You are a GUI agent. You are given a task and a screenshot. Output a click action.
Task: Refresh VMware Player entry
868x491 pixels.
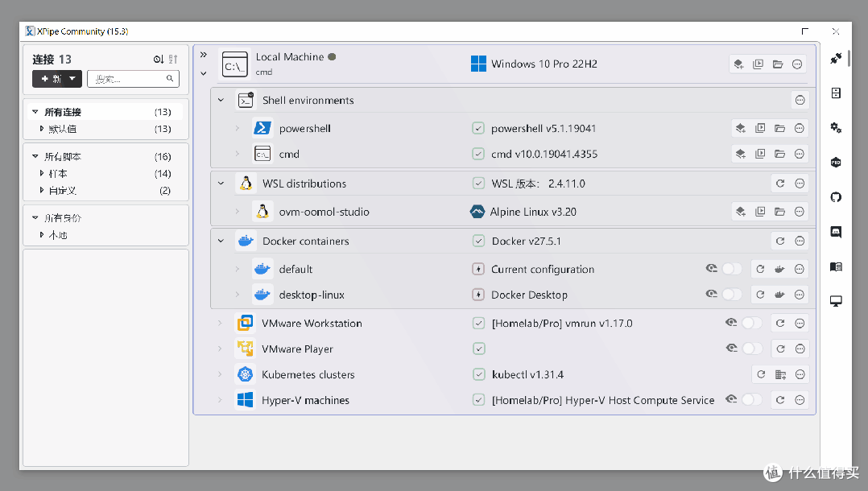[x=780, y=349]
